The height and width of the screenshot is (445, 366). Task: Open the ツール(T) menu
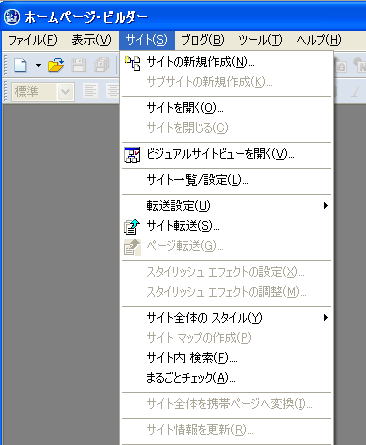click(x=260, y=40)
